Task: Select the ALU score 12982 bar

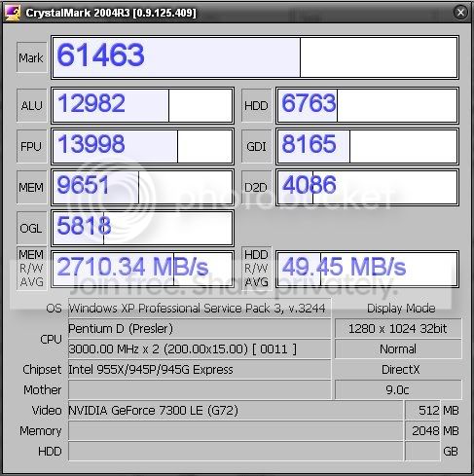Action: (142, 105)
